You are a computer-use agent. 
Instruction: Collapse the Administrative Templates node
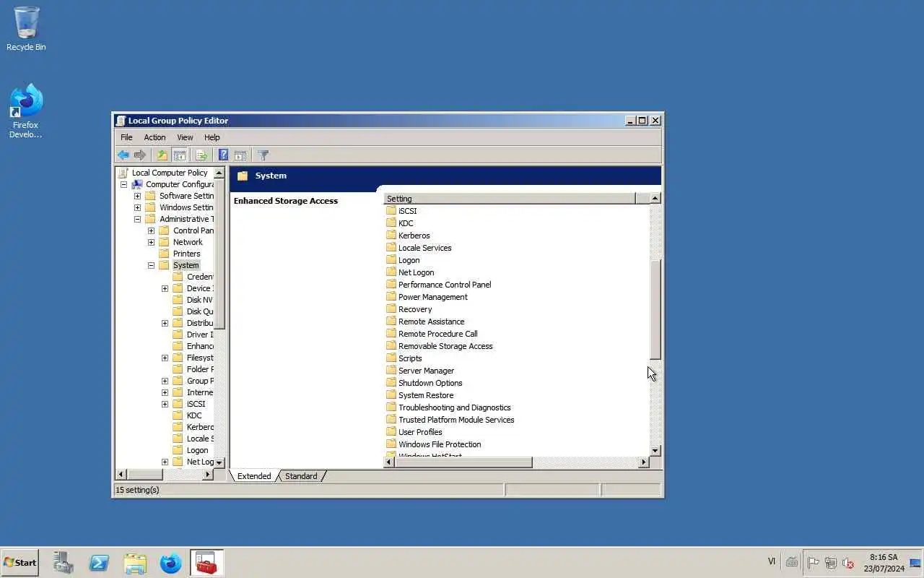pos(137,219)
